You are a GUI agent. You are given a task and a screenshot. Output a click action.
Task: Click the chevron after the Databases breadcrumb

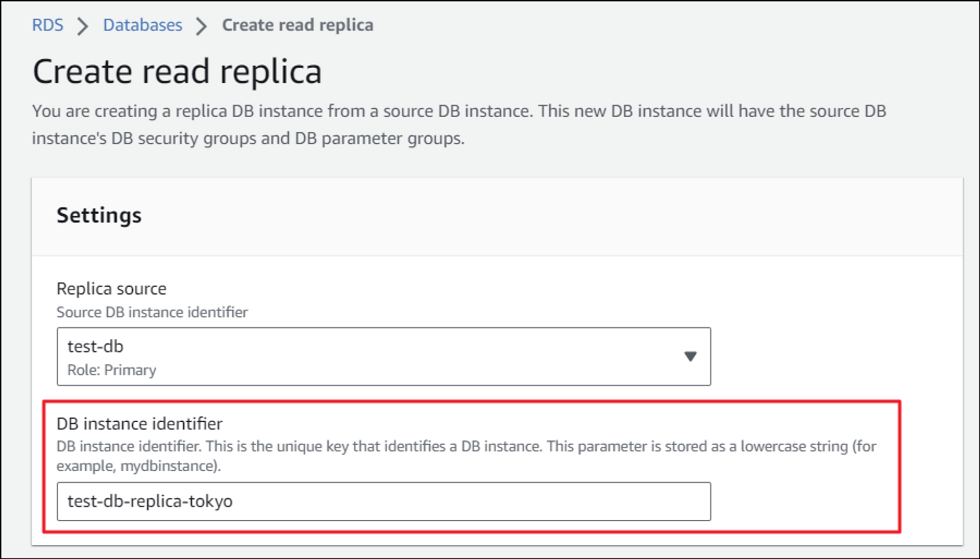201,26
